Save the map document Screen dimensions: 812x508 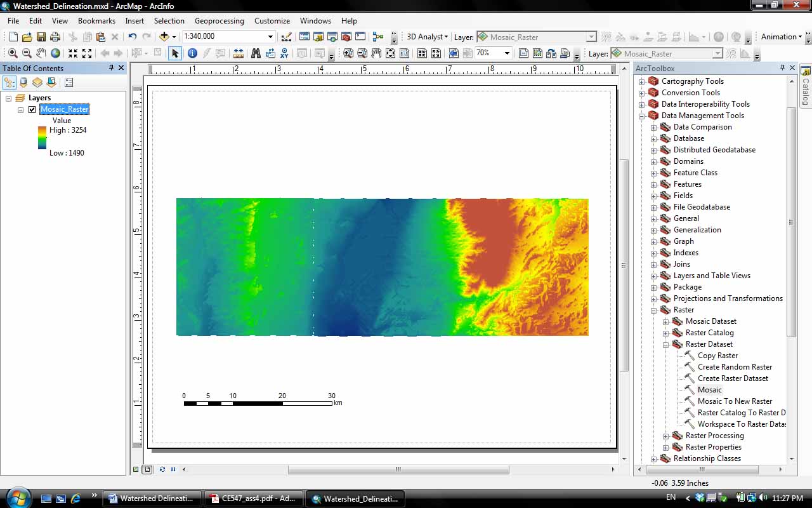pos(41,37)
